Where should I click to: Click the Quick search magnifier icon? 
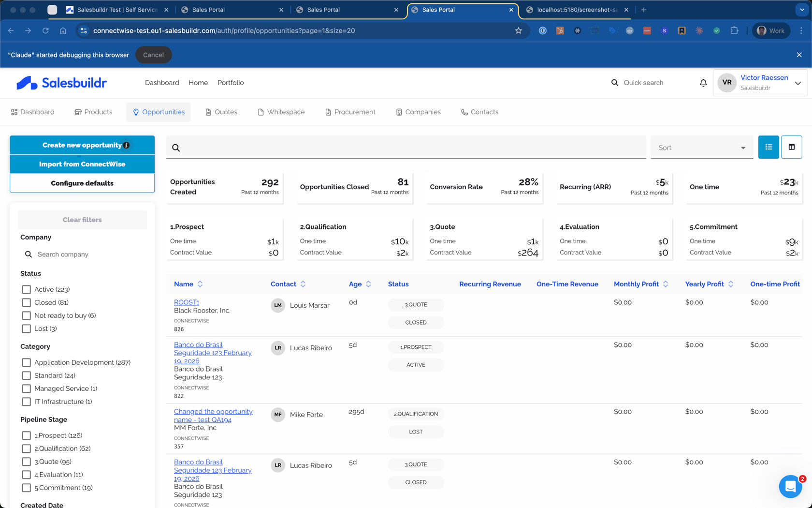[x=615, y=83]
